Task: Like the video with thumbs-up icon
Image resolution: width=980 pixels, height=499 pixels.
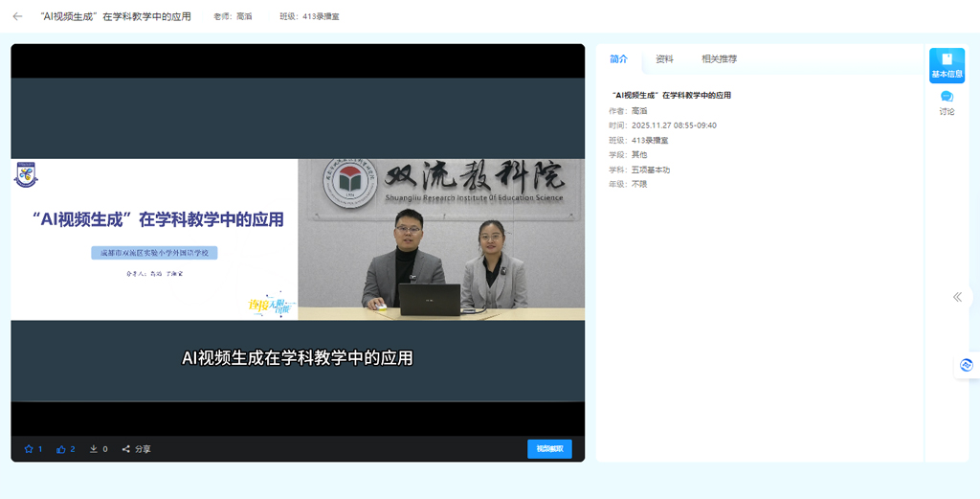Action: point(61,449)
